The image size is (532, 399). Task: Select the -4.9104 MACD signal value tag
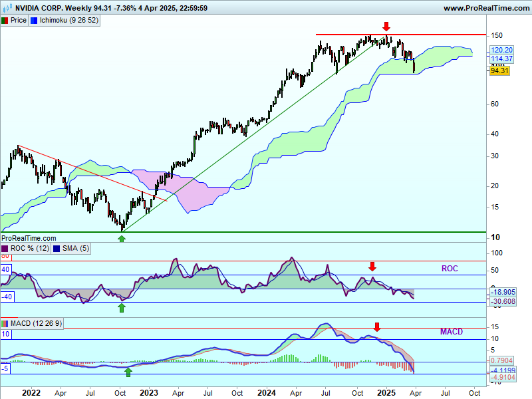click(503, 377)
